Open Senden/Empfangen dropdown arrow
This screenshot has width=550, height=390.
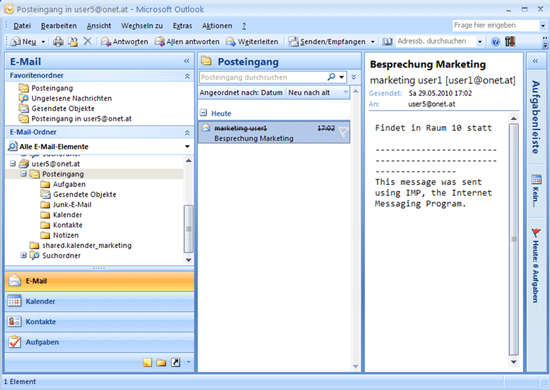373,42
